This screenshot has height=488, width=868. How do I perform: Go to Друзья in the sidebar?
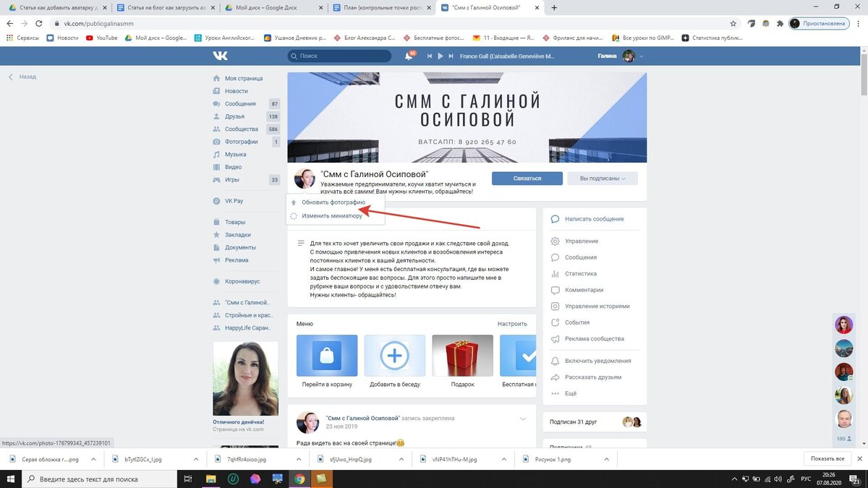(234, 116)
